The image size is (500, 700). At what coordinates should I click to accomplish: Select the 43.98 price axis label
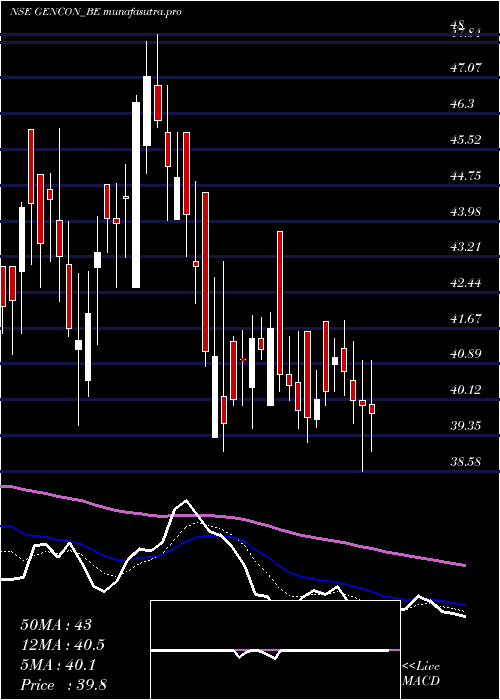[466, 211]
